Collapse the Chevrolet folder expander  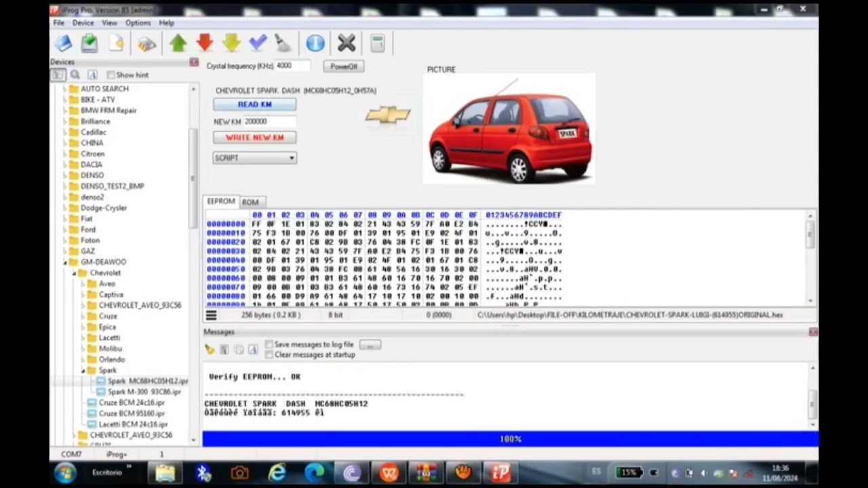click(x=75, y=273)
